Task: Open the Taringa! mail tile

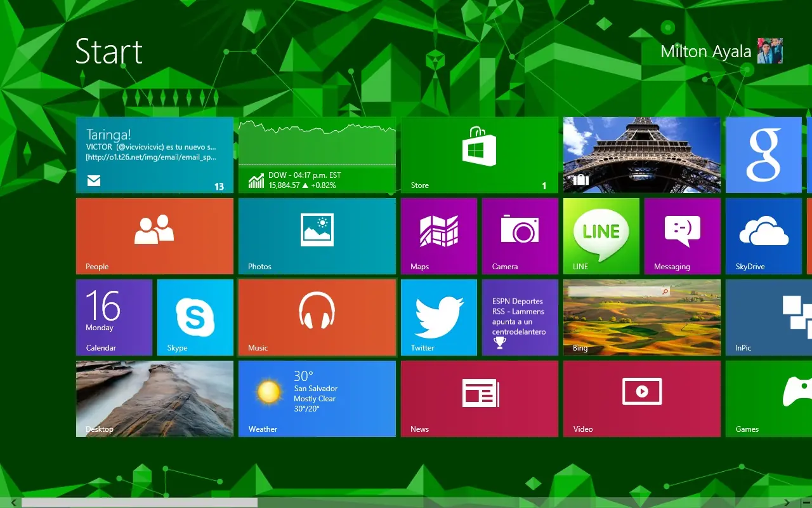Action: pos(155,155)
